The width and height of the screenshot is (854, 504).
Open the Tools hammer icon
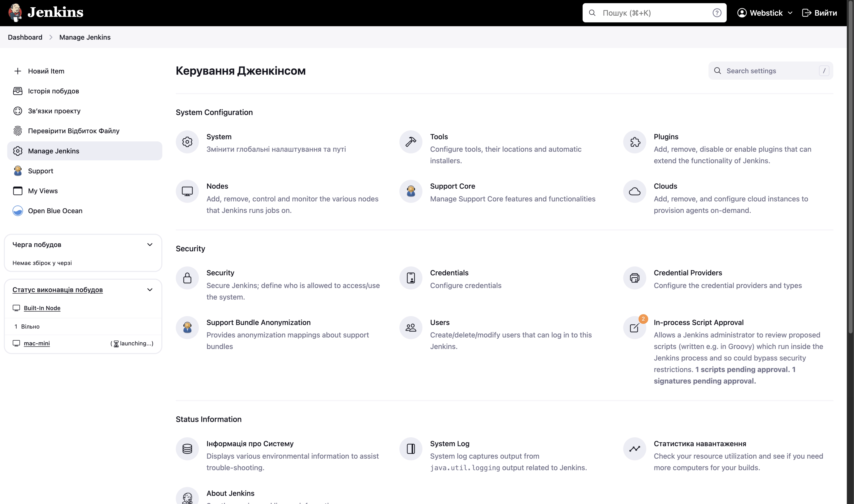tap(411, 142)
